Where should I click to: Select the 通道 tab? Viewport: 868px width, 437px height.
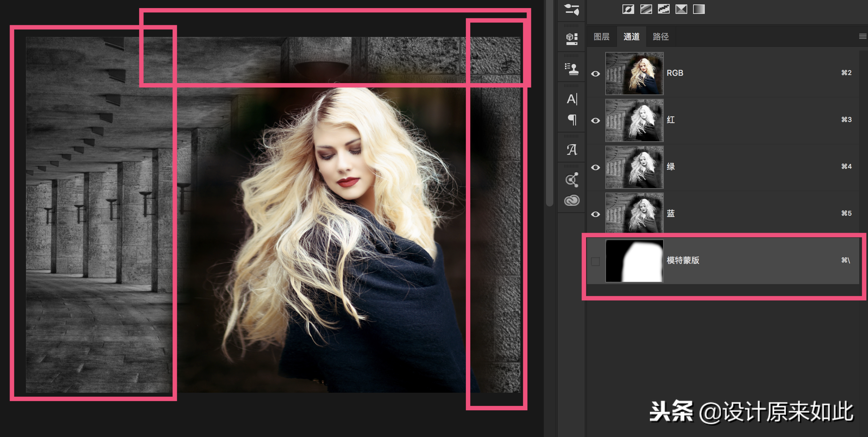point(632,37)
